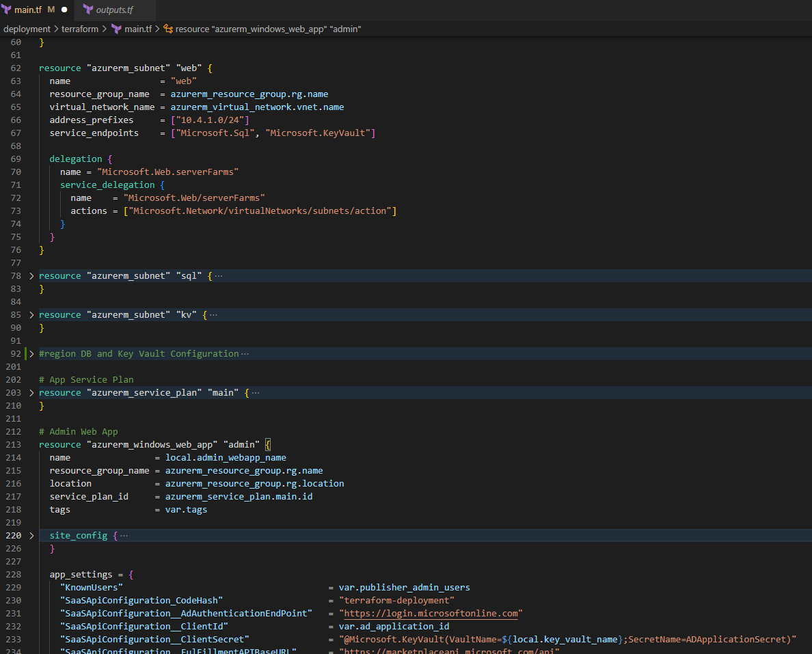
Task: Click the service_delegation keyword
Action: click(107, 185)
